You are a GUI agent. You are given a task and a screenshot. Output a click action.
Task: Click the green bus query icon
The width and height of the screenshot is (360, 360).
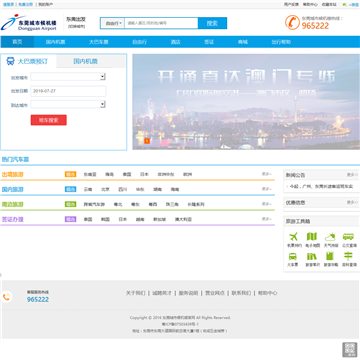(x=348, y=237)
